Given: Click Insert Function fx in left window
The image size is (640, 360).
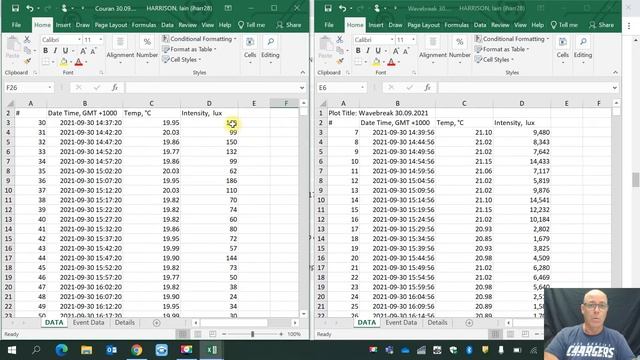Looking at the screenshot, I should pos(115,87).
